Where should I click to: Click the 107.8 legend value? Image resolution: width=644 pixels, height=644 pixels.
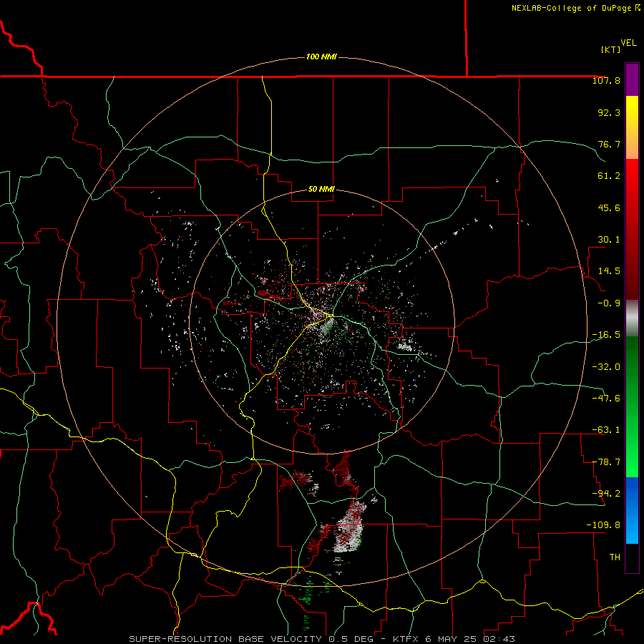[x=606, y=80]
